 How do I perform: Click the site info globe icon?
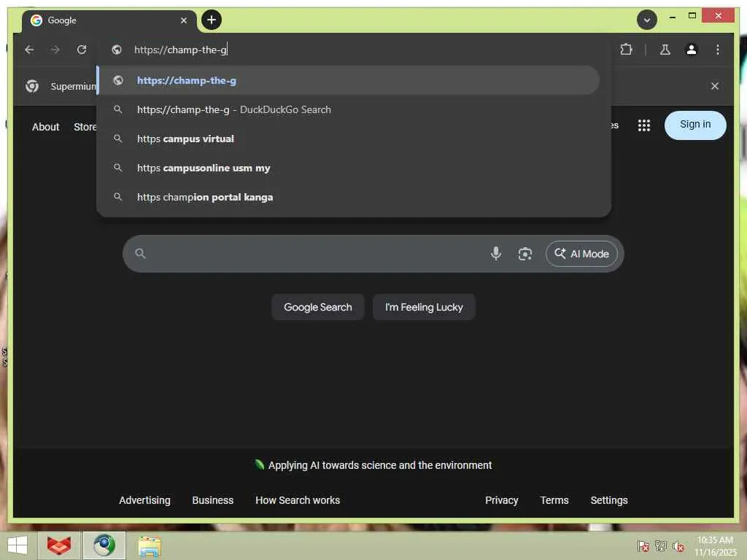117,50
